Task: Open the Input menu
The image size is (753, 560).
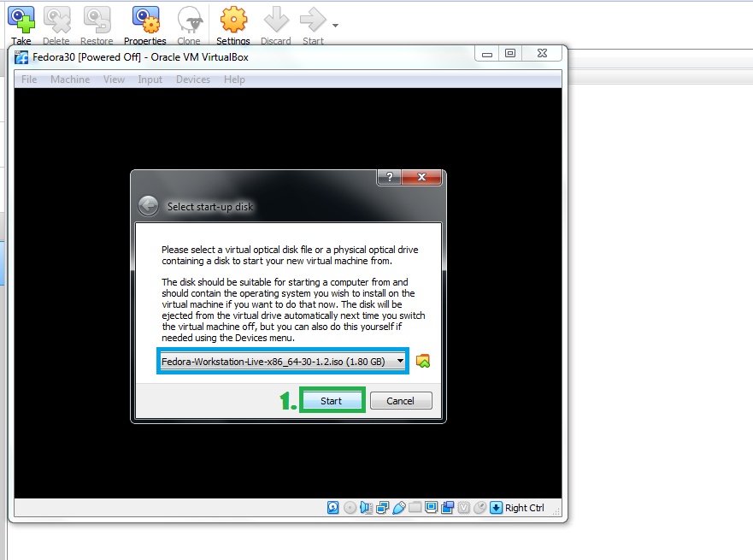Action: 150,80
